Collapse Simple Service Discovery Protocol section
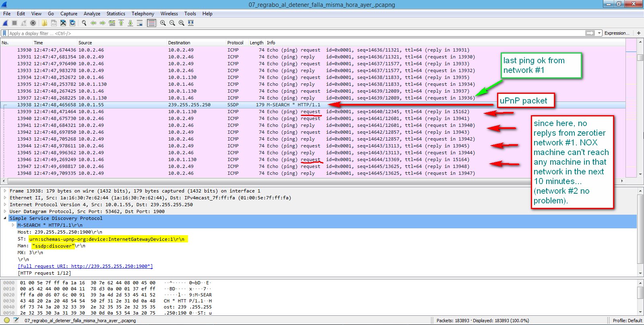 (x=5, y=218)
